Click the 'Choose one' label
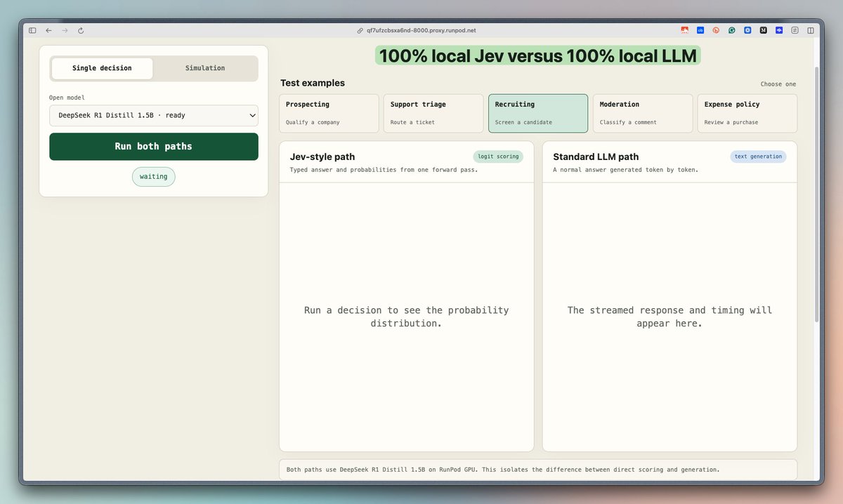 (778, 84)
